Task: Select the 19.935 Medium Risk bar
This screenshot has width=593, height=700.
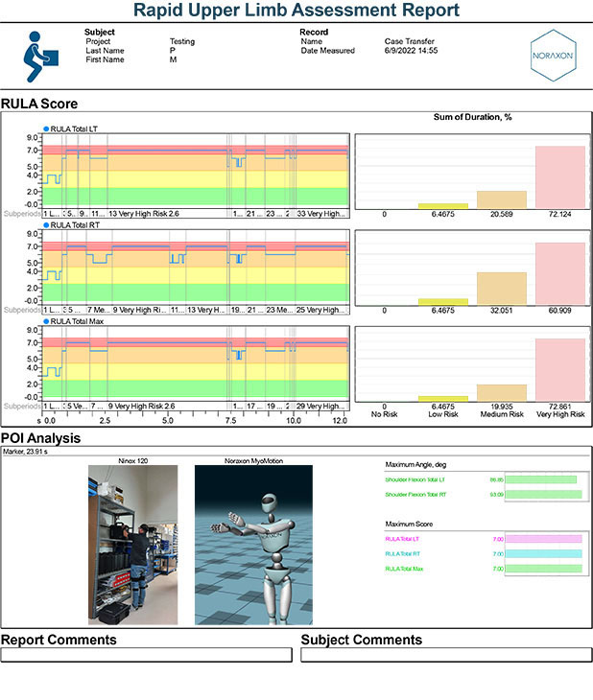Action: [x=502, y=393]
